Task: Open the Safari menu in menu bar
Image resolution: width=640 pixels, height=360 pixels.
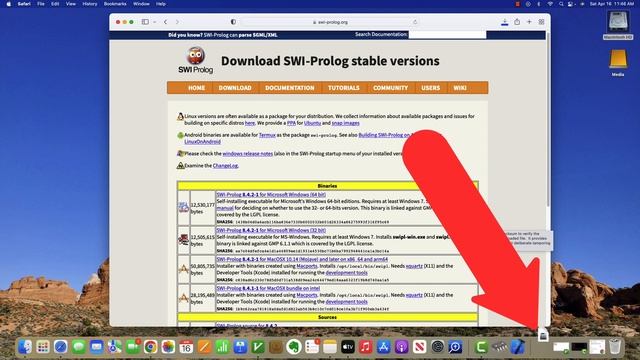Action: pos(24,4)
